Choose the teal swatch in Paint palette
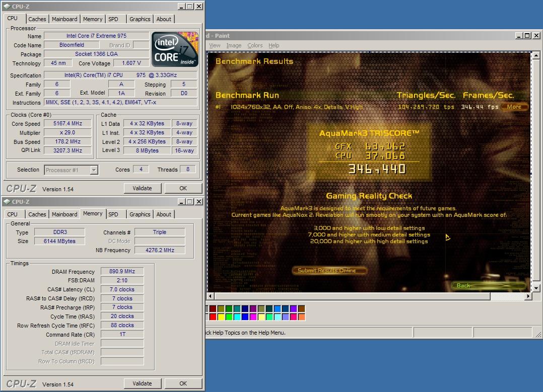The image size is (543, 392). point(237,308)
